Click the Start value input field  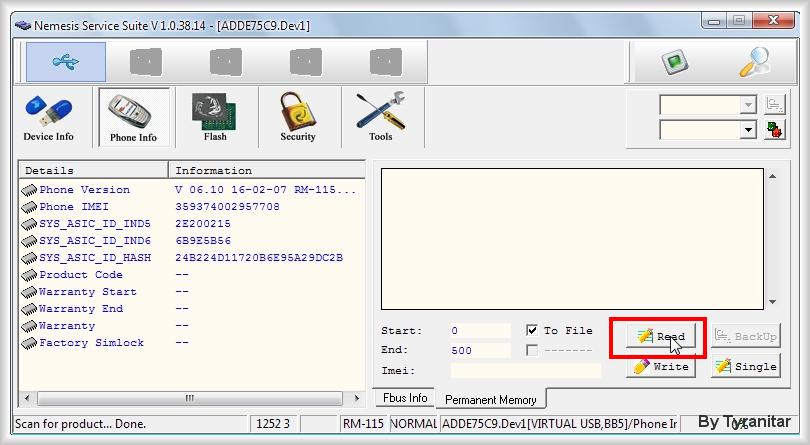480,330
